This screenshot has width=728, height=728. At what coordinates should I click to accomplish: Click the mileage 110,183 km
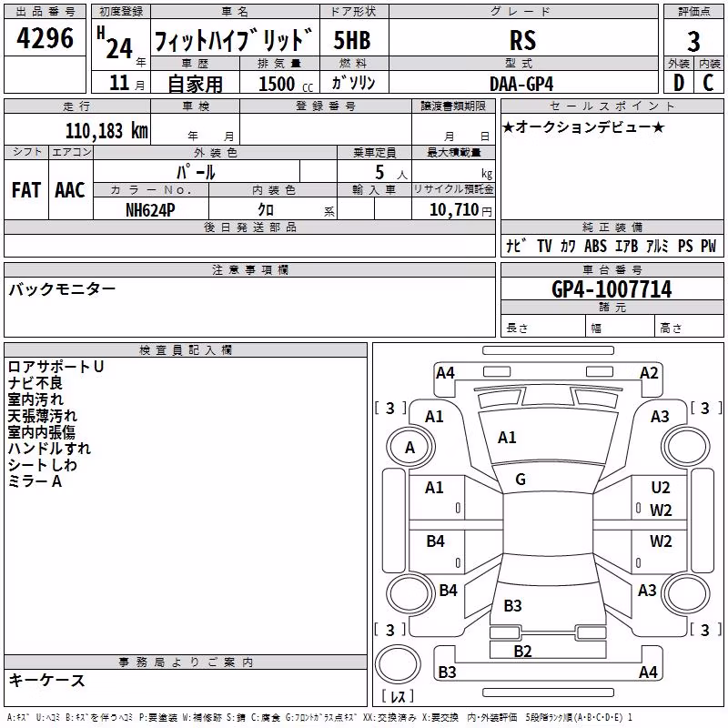pyautogui.click(x=106, y=131)
